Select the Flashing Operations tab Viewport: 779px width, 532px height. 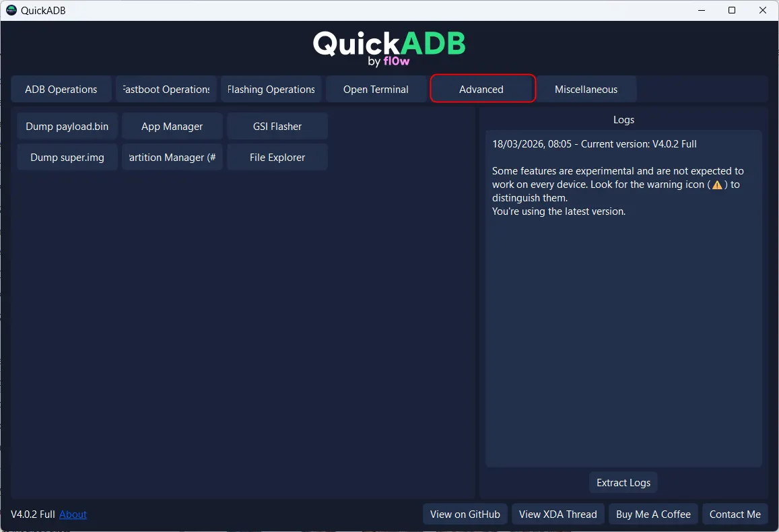click(x=271, y=90)
